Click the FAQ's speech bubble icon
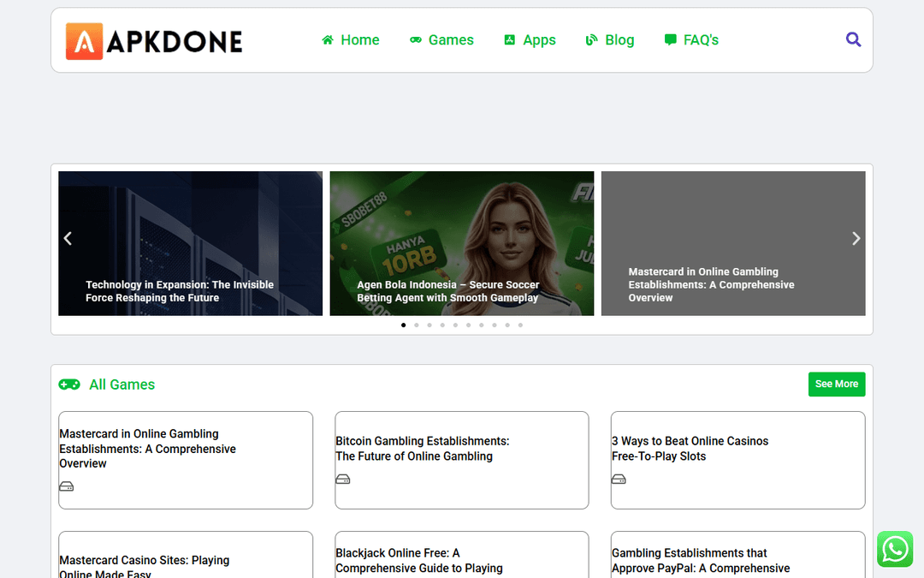The width and height of the screenshot is (924, 578). 670,39
